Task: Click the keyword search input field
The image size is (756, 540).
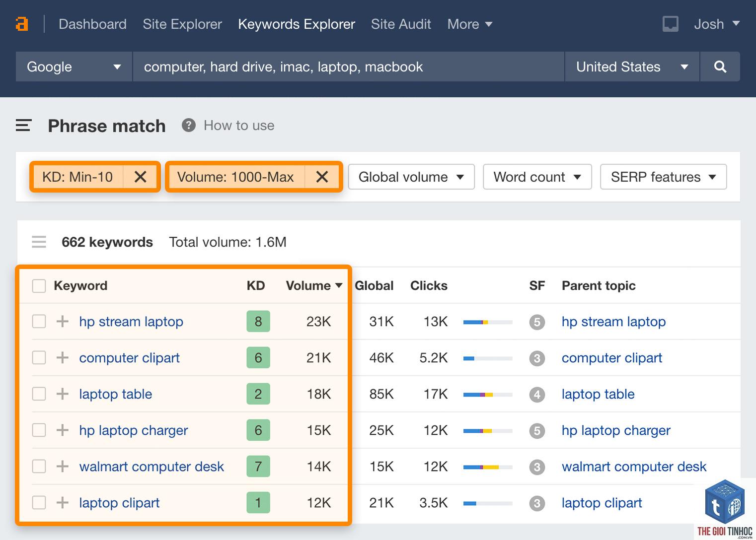Action: coord(349,67)
